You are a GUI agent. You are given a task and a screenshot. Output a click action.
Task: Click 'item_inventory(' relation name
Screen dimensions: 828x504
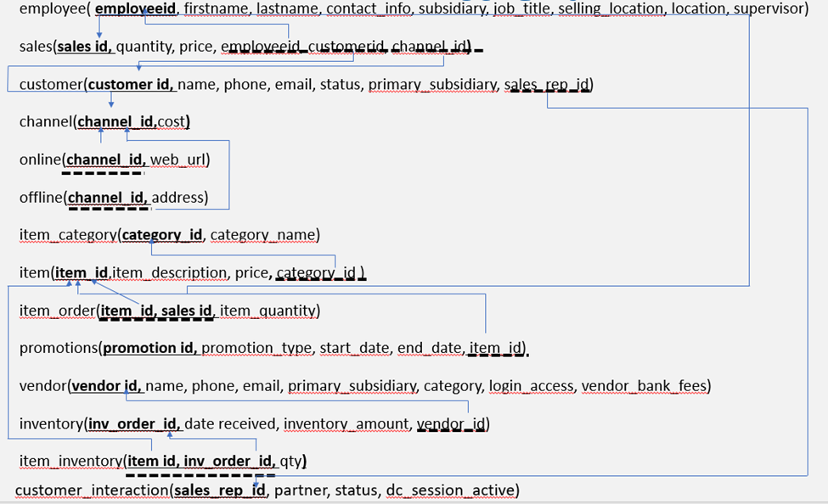click(x=73, y=462)
